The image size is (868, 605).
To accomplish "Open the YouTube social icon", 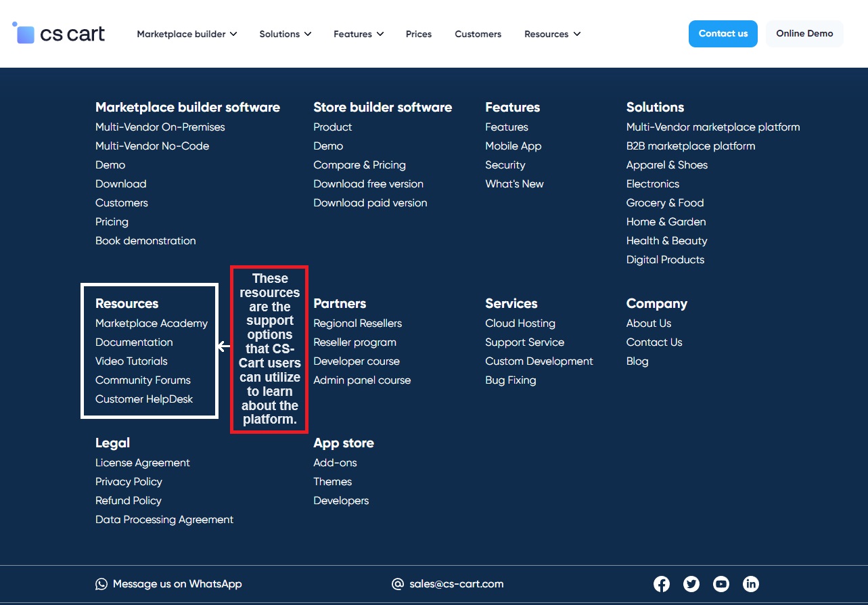I will tap(721, 584).
